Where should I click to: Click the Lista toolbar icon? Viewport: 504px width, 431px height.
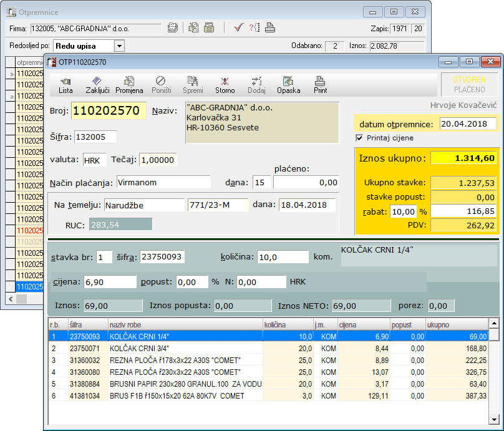click(65, 85)
